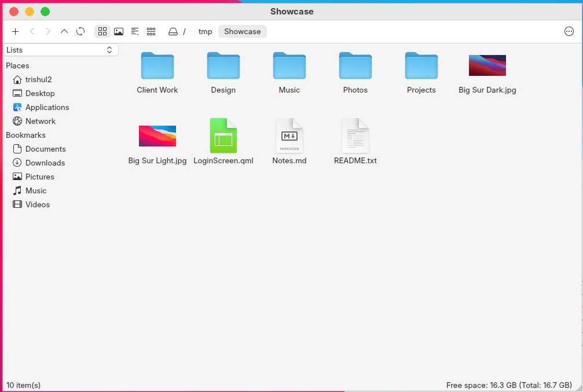Select the Music folder in file grid

coord(289,73)
